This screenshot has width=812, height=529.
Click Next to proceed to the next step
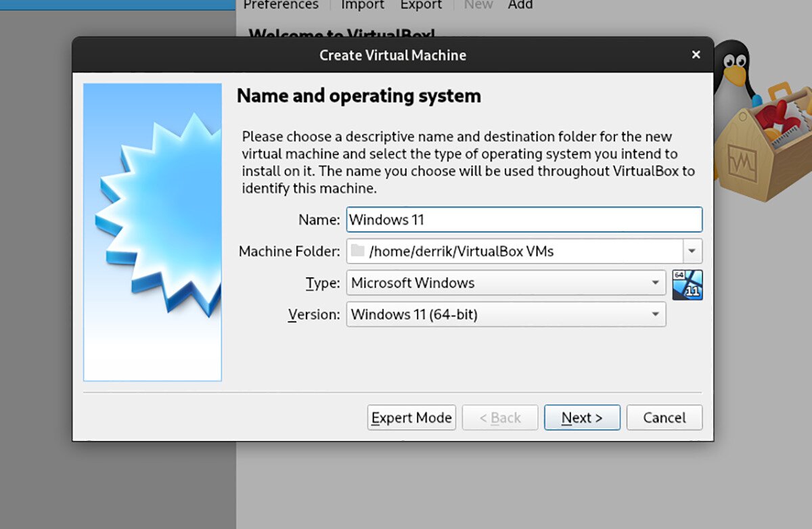pos(582,417)
